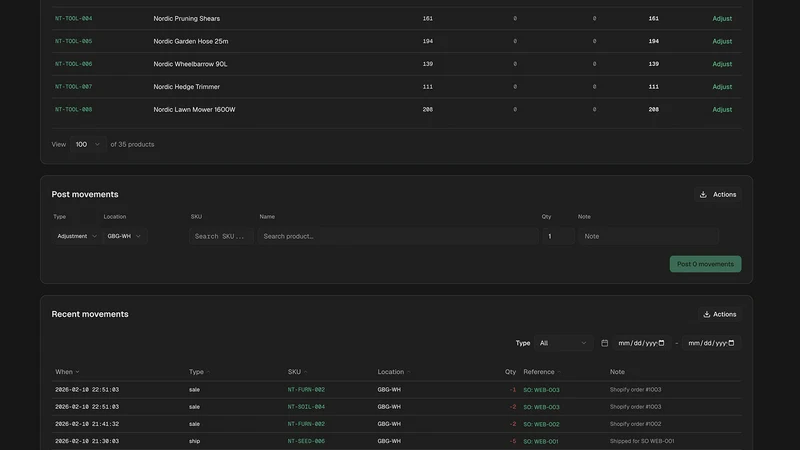
Task: Expand the Adjustment type dropdown
Action: click(x=76, y=236)
